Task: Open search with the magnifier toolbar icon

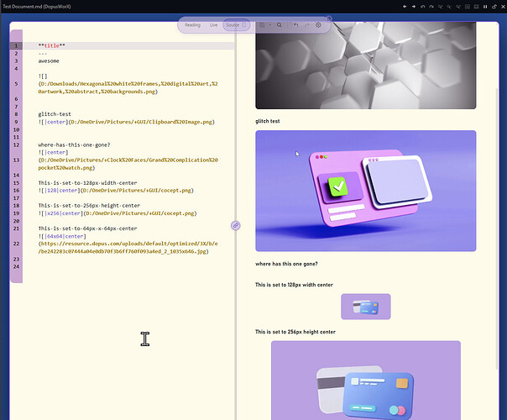Action: click(279, 25)
